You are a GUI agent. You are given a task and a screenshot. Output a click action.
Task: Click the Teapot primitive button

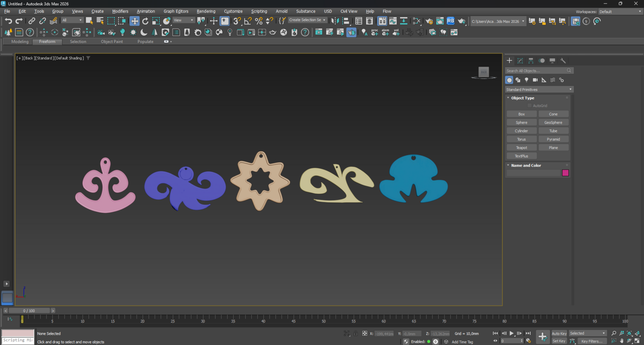tap(521, 148)
